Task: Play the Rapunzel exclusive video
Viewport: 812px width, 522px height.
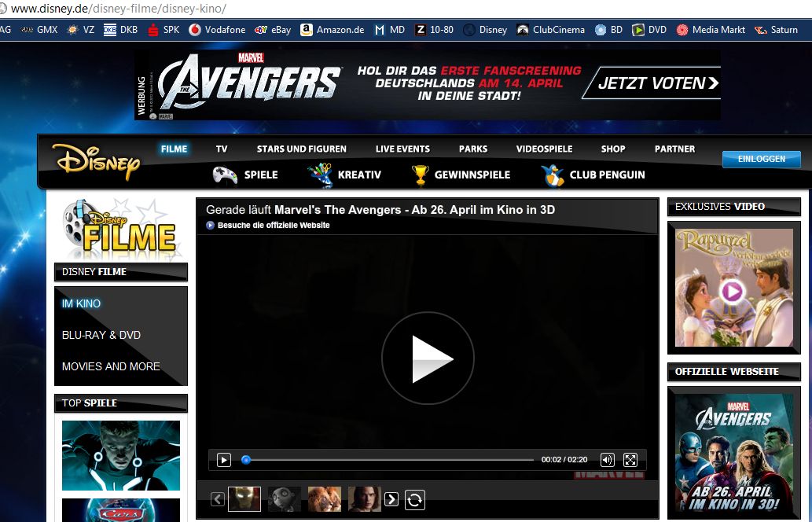Action: pos(734,288)
